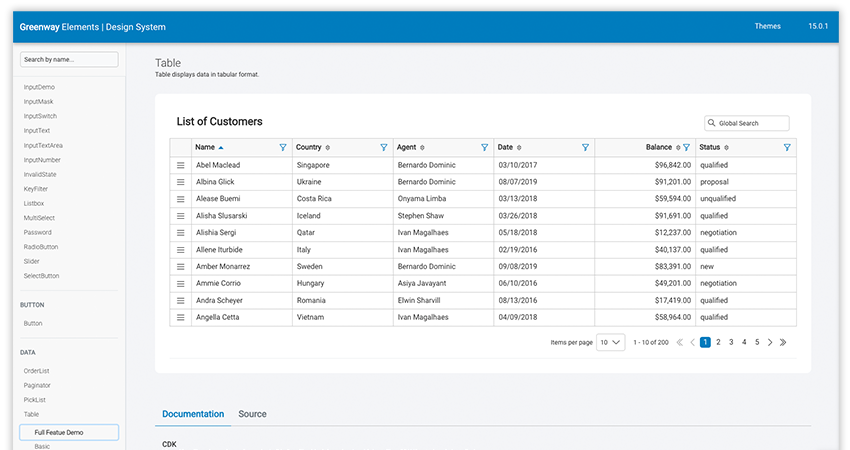This screenshot has height=450, width=850.
Task: Click the Date column filter icon
Action: pyautogui.click(x=586, y=148)
